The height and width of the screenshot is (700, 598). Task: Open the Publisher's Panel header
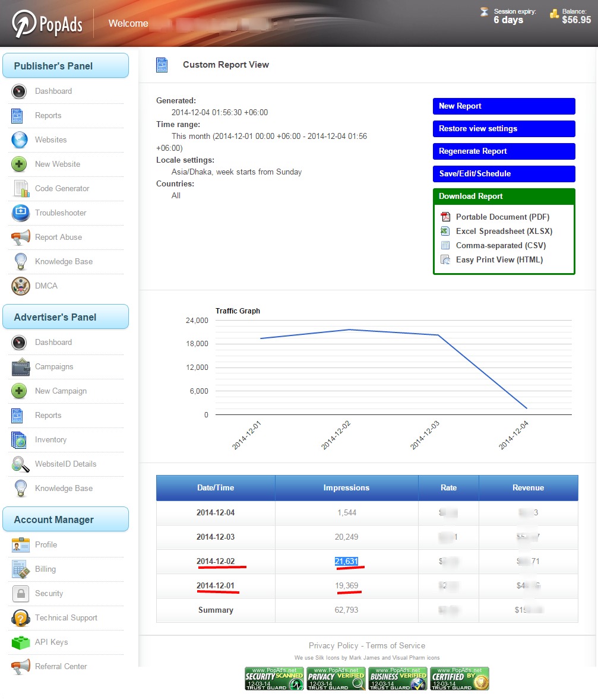[x=66, y=66]
